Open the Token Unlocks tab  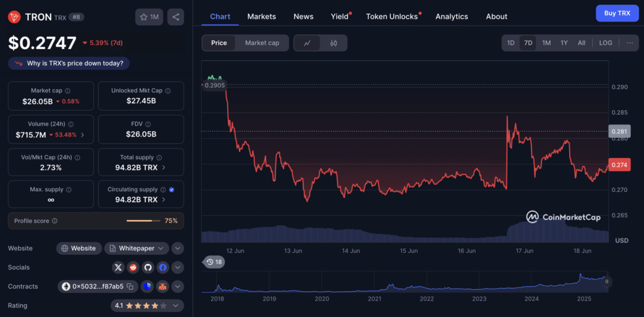392,16
